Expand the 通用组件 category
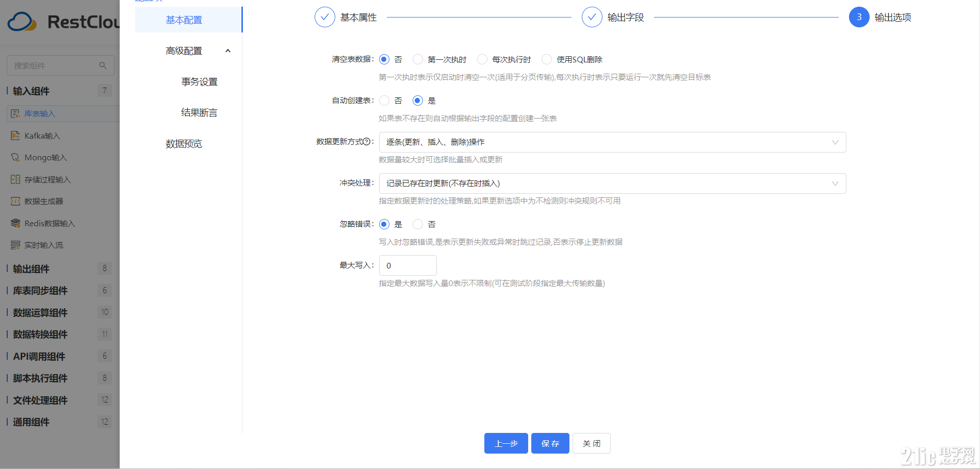Viewport: 980px width, 469px height. pyautogui.click(x=31, y=422)
